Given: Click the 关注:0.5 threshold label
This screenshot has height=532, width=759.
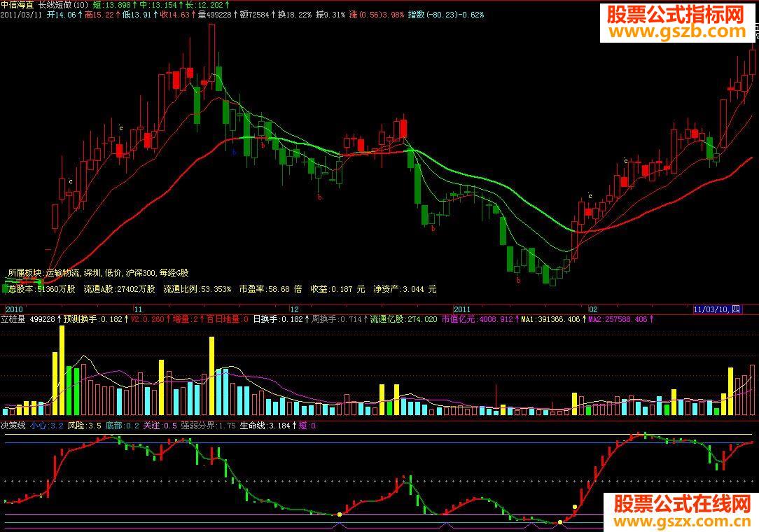Looking at the screenshot, I should tap(160, 426).
